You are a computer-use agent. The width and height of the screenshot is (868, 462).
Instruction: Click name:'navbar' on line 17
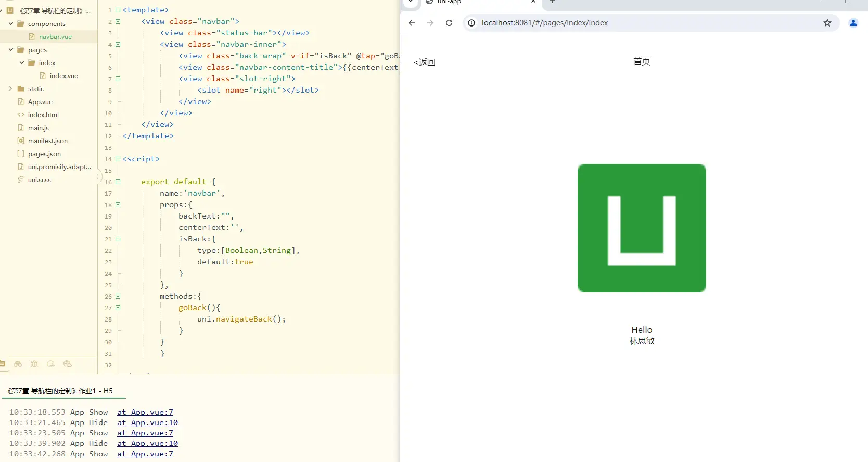tap(192, 193)
